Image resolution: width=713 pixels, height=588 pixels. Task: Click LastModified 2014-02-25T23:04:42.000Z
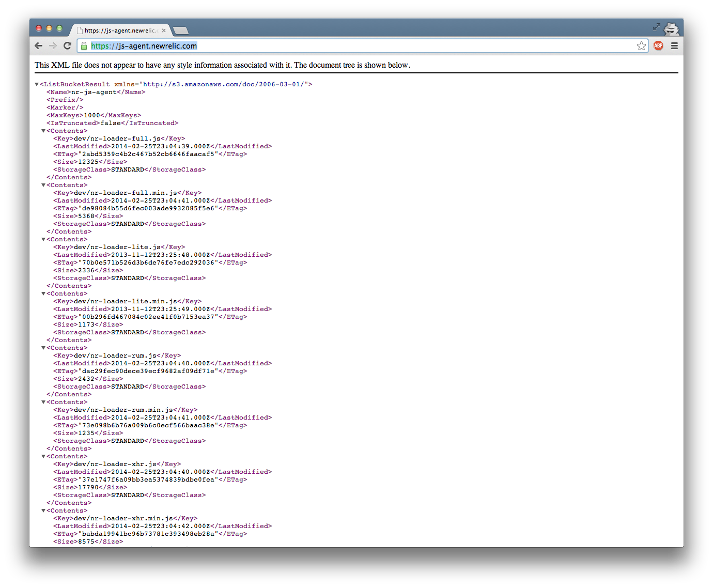click(161, 526)
